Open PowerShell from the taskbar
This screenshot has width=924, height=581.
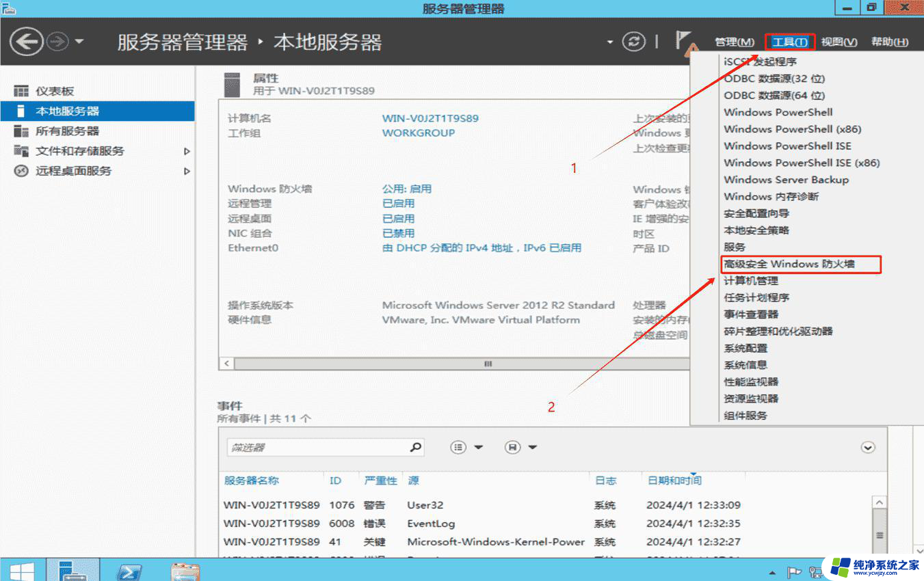click(128, 570)
